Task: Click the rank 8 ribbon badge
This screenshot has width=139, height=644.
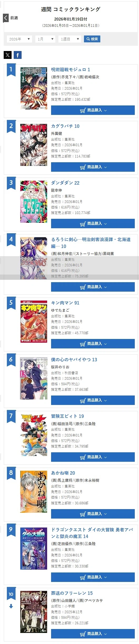Action: pos(11,474)
